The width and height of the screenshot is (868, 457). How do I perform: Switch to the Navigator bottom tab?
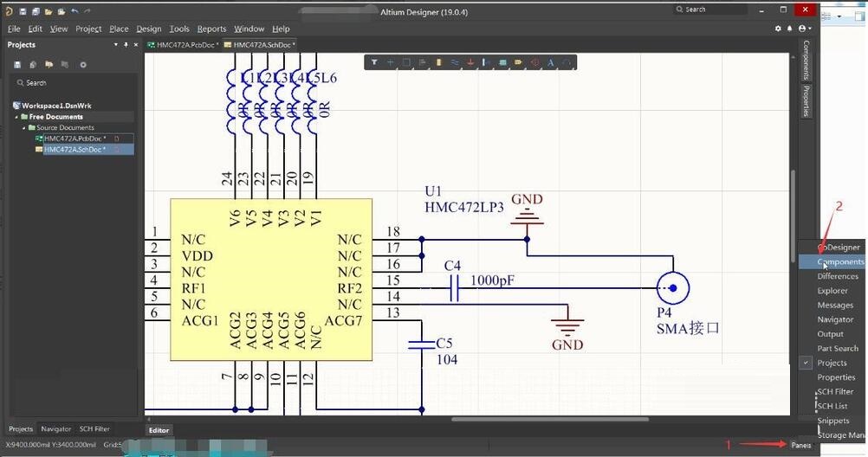[x=56, y=428]
